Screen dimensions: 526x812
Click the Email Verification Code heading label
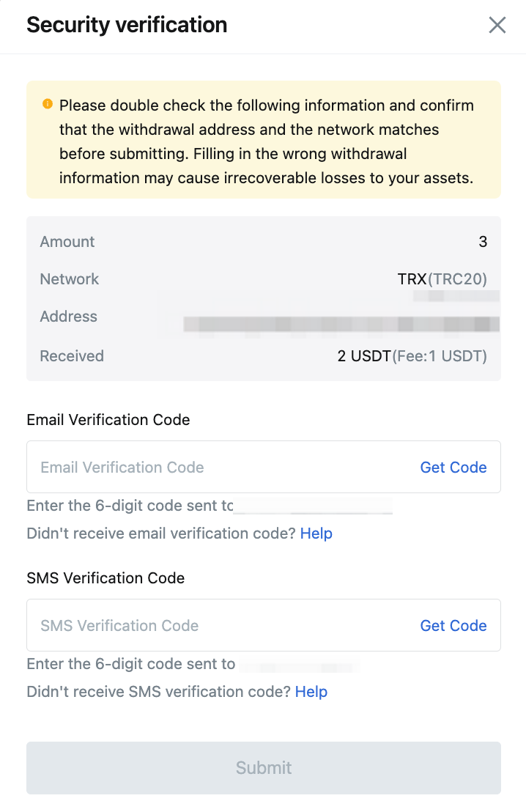point(108,420)
